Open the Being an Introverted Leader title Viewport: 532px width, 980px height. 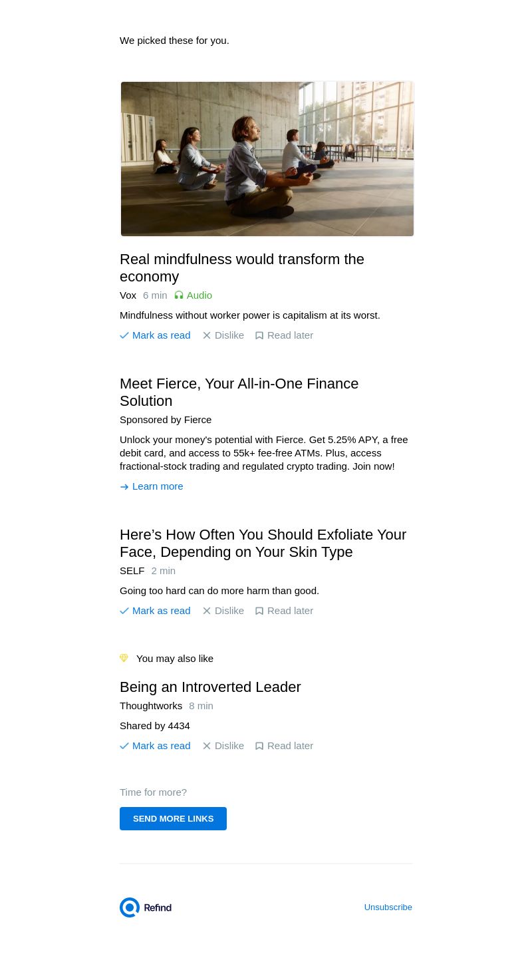[x=210, y=687]
